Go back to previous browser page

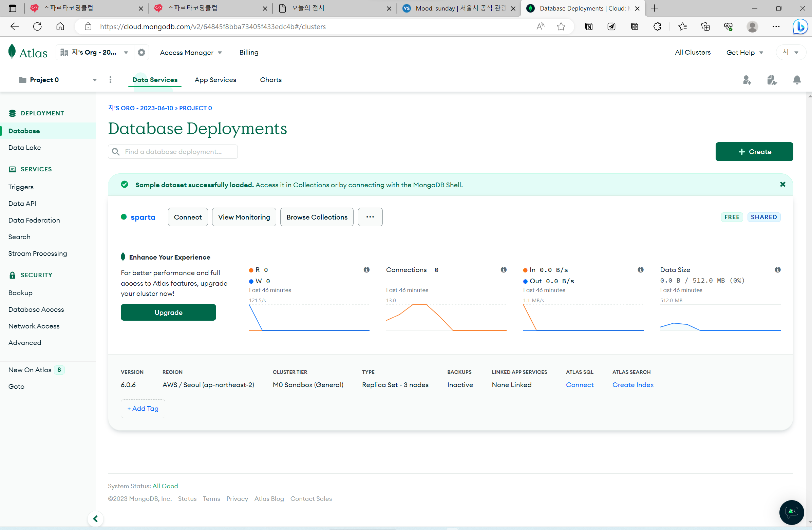click(14, 26)
